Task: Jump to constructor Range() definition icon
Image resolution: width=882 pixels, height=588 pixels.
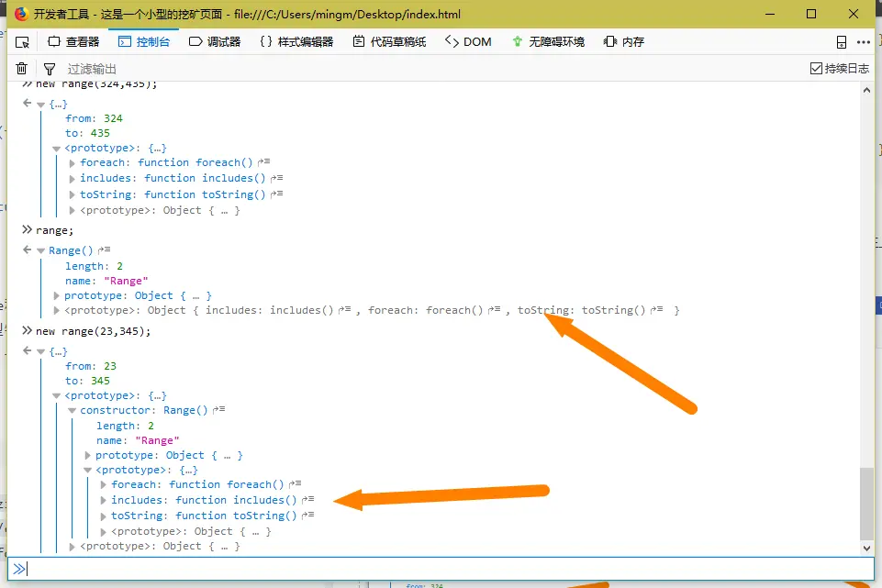Action: (x=218, y=410)
